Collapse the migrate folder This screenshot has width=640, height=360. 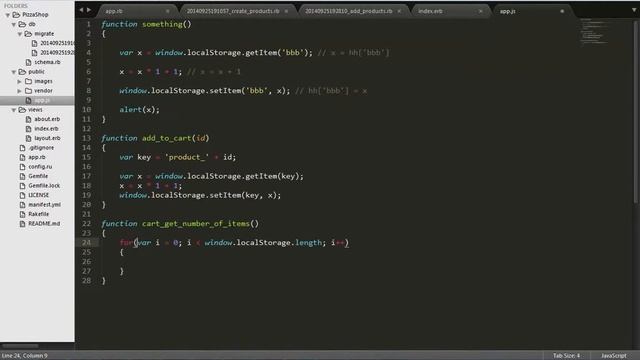(x=20, y=34)
